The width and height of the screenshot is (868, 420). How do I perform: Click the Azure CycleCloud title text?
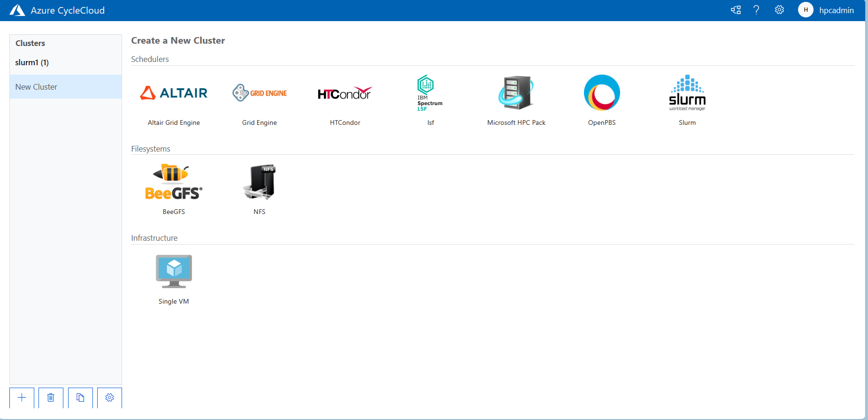click(x=68, y=10)
